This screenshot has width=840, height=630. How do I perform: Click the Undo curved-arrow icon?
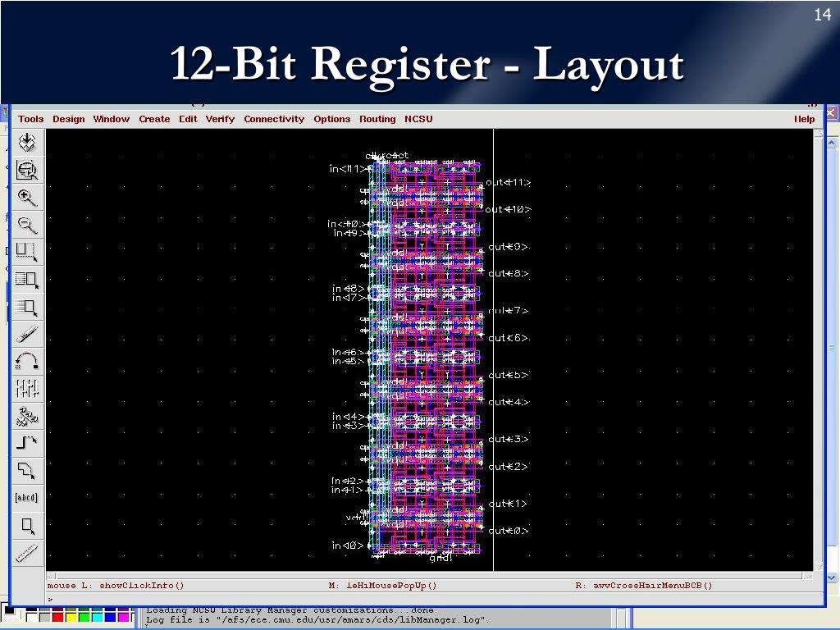click(28, 361)
